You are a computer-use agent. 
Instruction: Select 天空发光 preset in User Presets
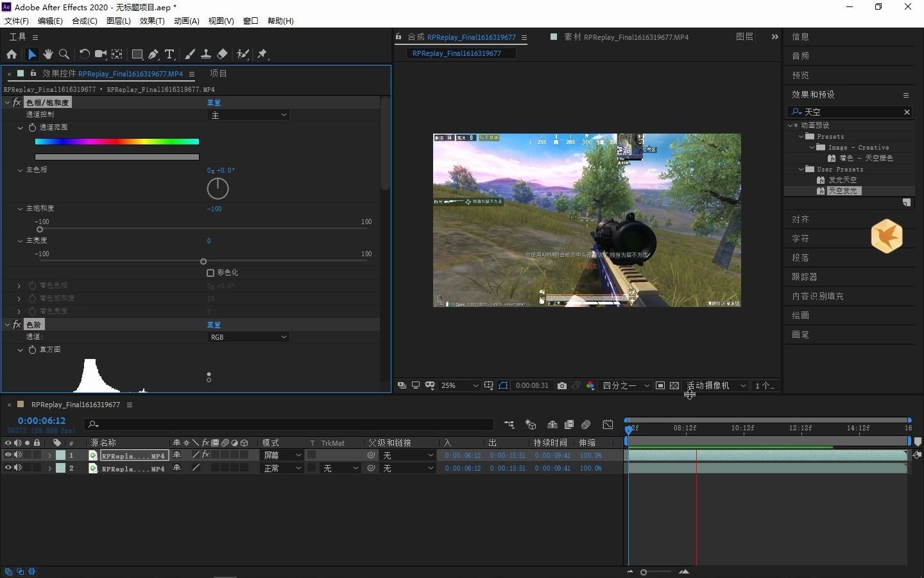842,191
